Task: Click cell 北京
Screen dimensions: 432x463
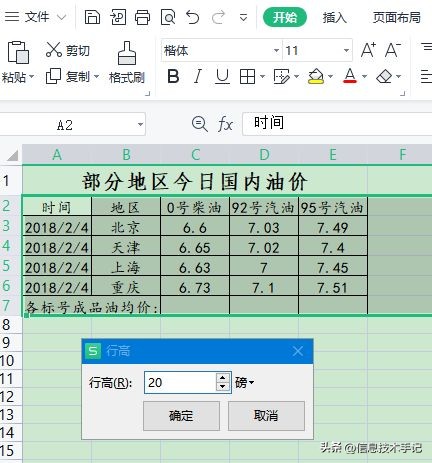Action: [x=126, y=227]
